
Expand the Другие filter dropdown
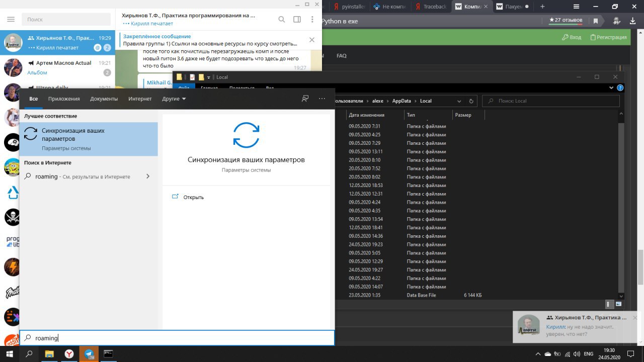pyautogui.click(x=174, y=99)
